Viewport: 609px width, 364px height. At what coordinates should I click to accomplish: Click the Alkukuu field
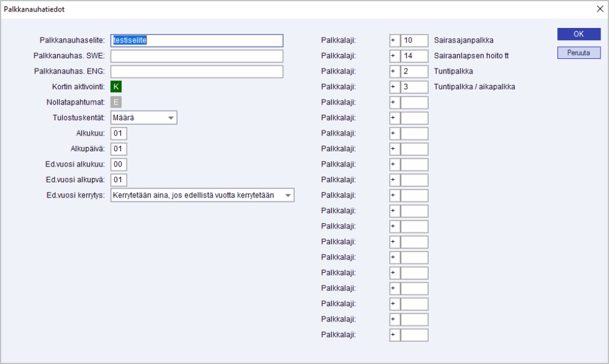(119, 134)
